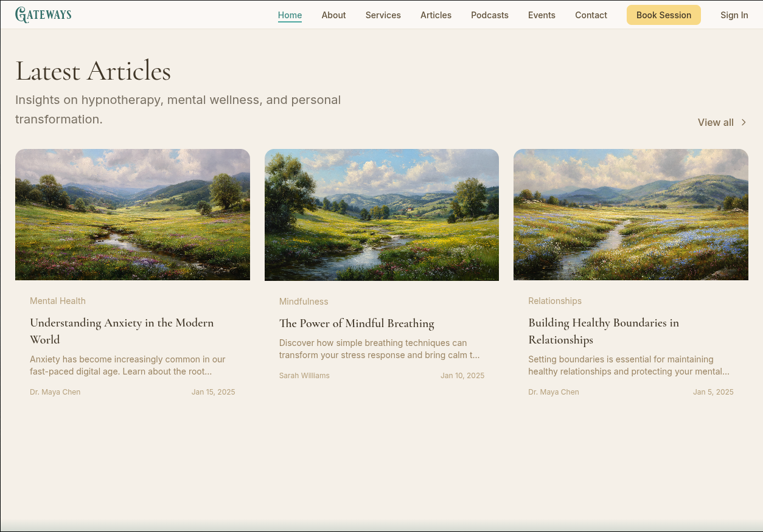The width and height of the screenshot is (763, 532).
Task: Click the Gateways logo
Action: [43, 15]
